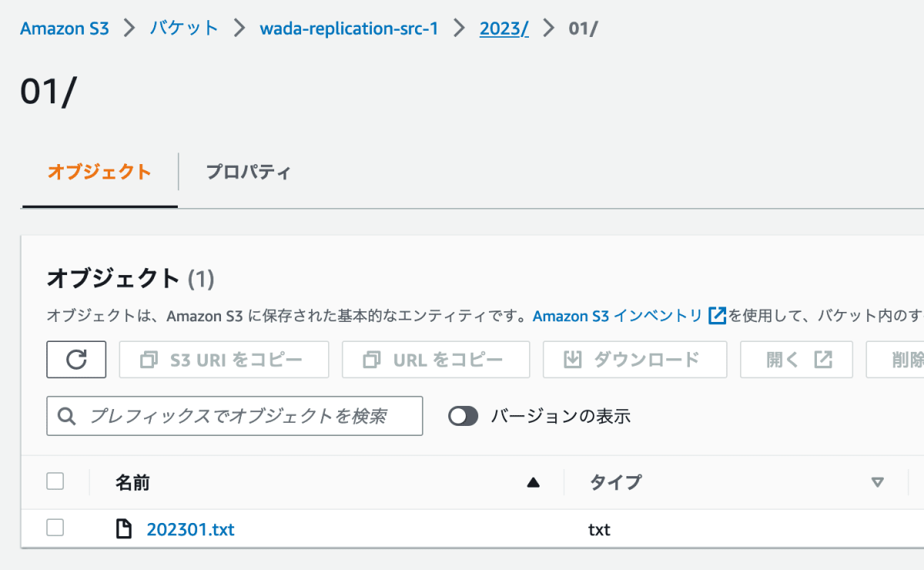Click the copy icon in S3 URI をコピー

click(x=149, y=360)
